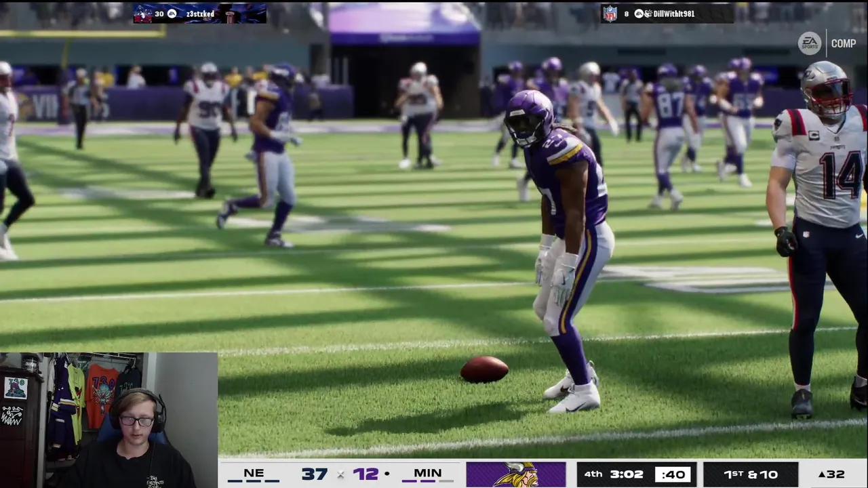This screenshot has height=488, width=868.
Task: Click the NFL shield icon beside DillWithIt981
Action: [610, 14]
